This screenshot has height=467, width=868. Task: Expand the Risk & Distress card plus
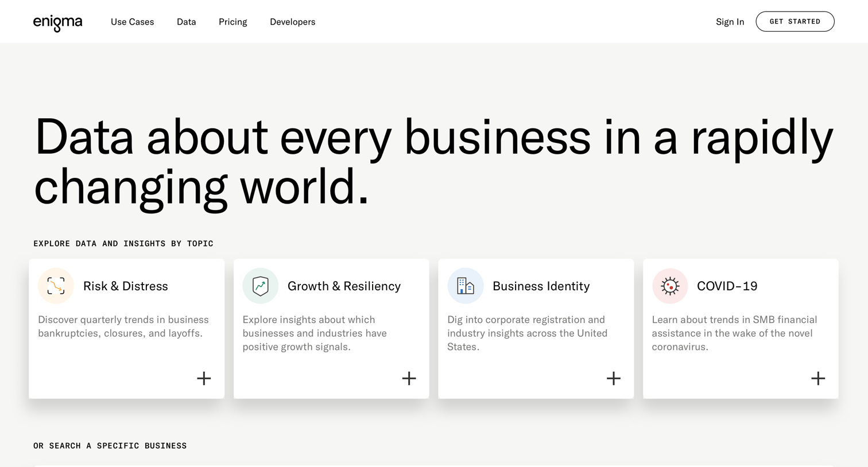pyautogui.click(x=204, y=379)
